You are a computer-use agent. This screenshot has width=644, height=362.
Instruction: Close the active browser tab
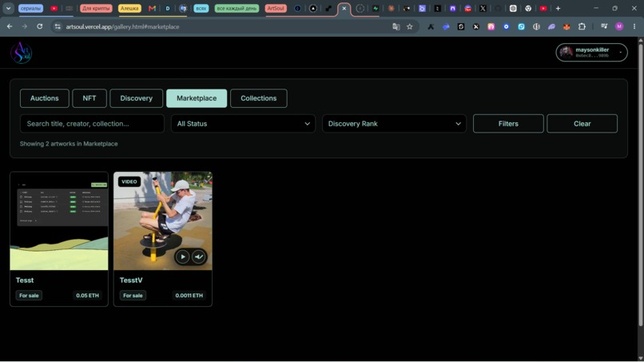pos(344,8)
